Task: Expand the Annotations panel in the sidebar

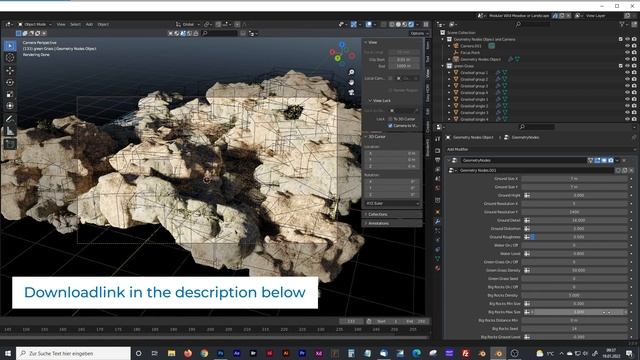Action: coord(378,224)
